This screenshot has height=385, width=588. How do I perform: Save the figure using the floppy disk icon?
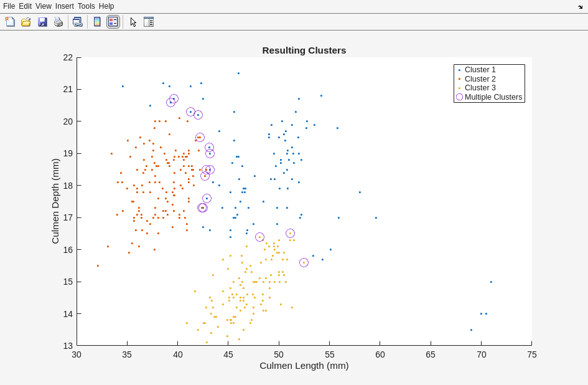coord(42,22)
